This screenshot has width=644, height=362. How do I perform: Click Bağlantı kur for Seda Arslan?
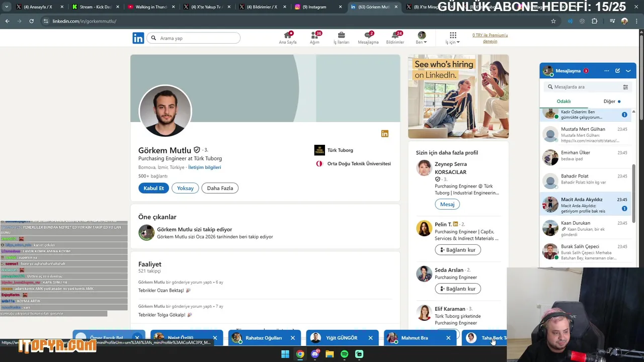[458, 289]
